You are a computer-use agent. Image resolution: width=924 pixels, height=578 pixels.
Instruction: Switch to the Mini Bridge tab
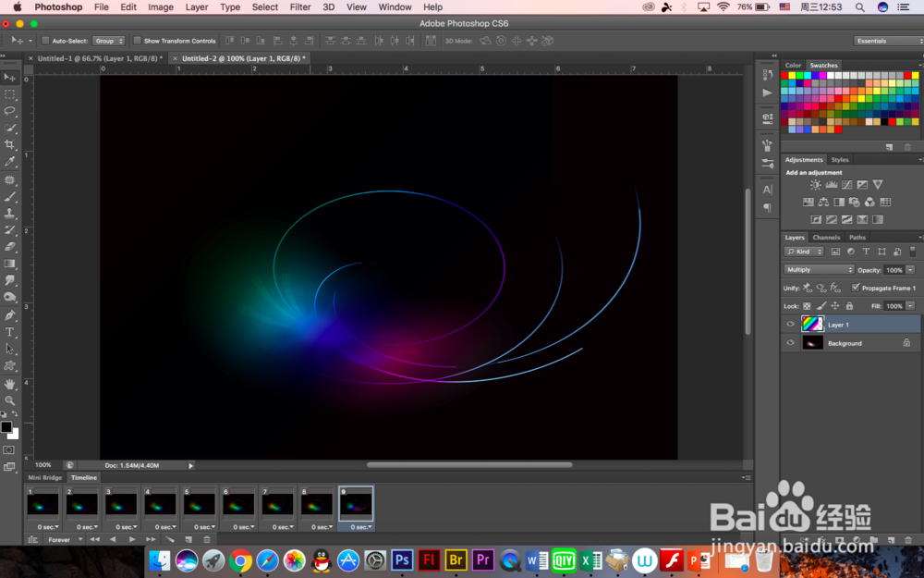coord(44,478)
